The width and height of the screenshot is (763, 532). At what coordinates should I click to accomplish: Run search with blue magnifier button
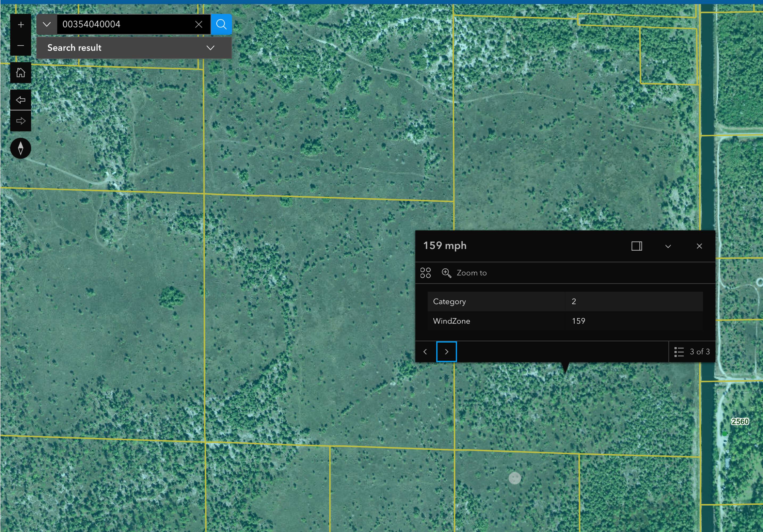[x=221, y=24]
